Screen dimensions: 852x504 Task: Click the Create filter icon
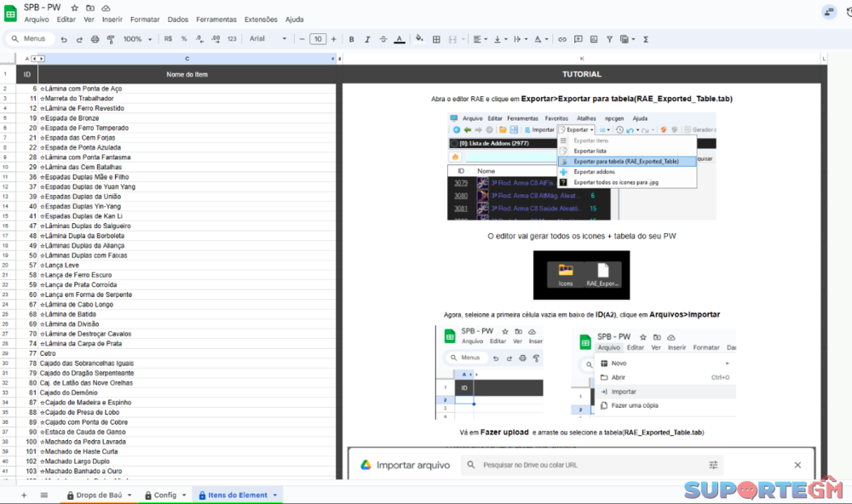point(610,39)
